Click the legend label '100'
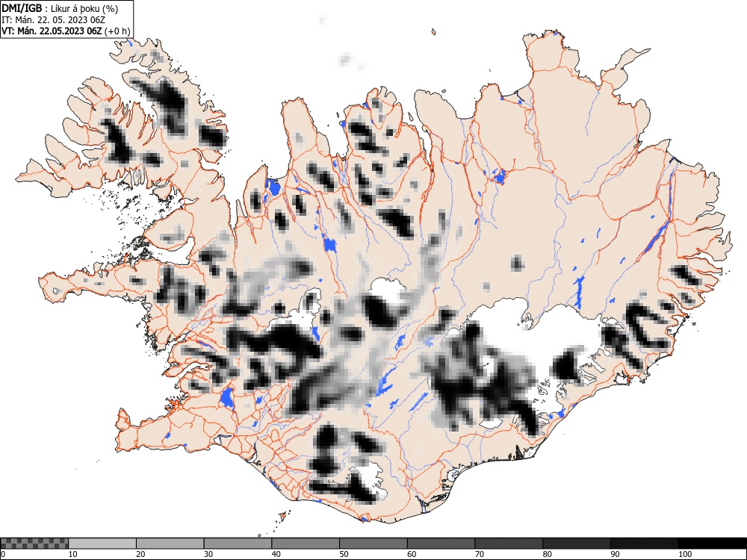 click(x=684, y=554)
